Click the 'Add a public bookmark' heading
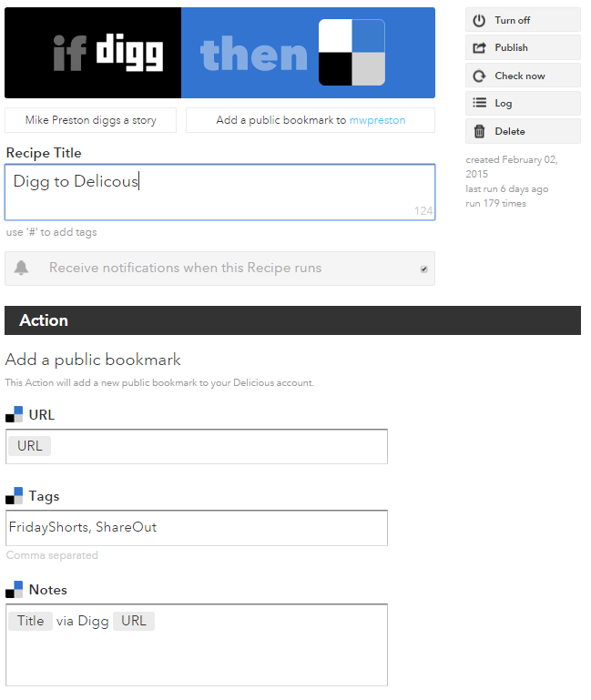 [93, 360]
